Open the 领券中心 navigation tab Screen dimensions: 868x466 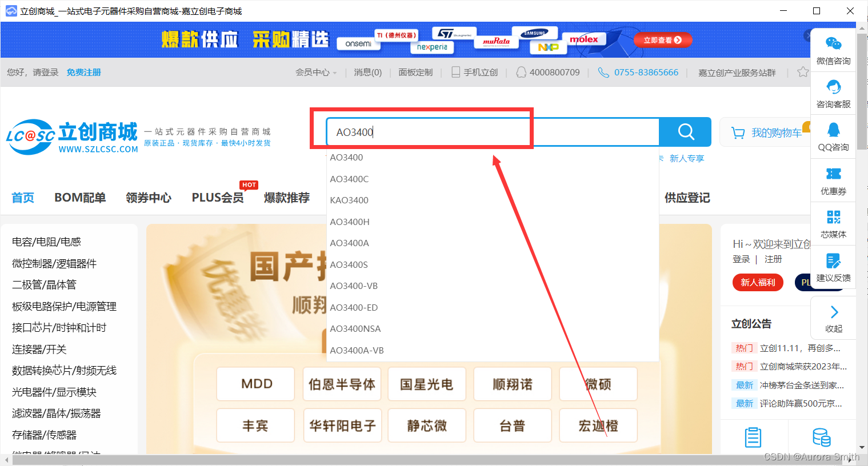(149, 198)
